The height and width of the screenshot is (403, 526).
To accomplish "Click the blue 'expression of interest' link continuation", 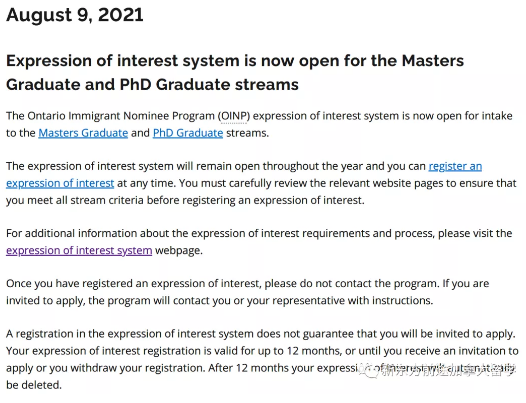I will tap(60, 183).
